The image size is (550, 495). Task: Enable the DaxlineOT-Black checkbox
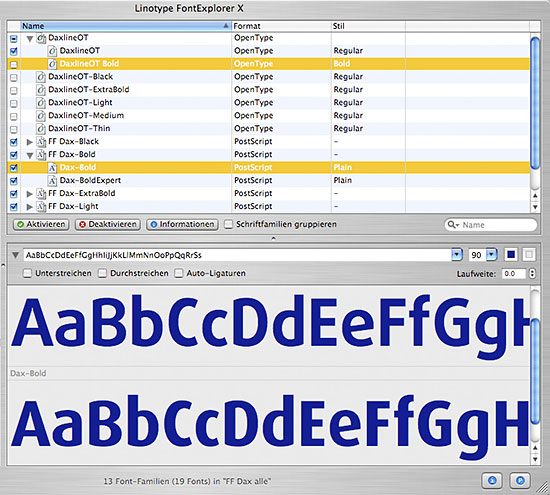coord(14,78)
